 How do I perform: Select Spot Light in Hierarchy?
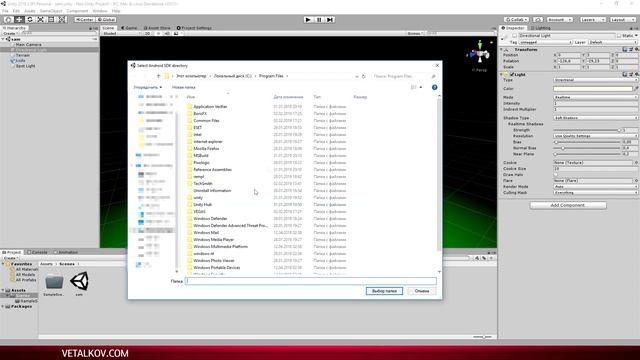pyautogui.click(x=25, y=66)
